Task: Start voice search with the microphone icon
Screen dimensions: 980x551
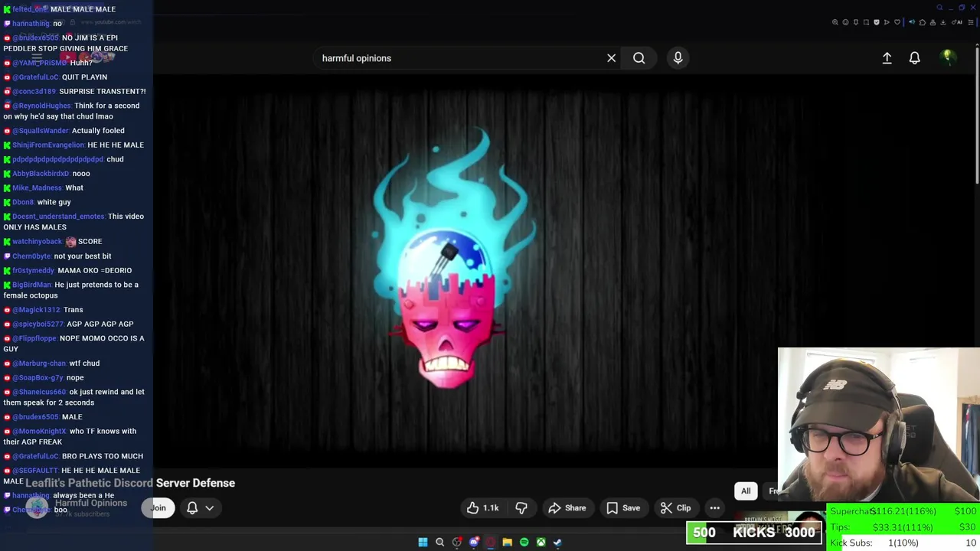Action: 678,58
